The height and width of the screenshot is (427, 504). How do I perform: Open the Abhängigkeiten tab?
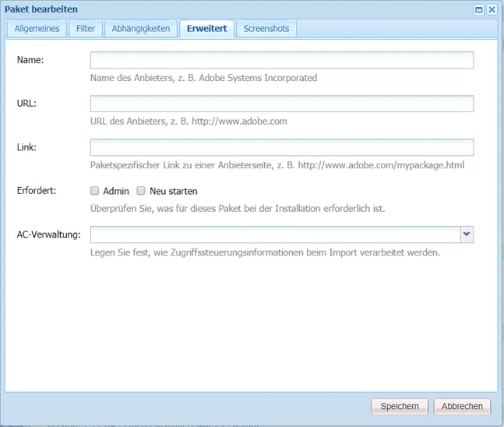[141, 29]
